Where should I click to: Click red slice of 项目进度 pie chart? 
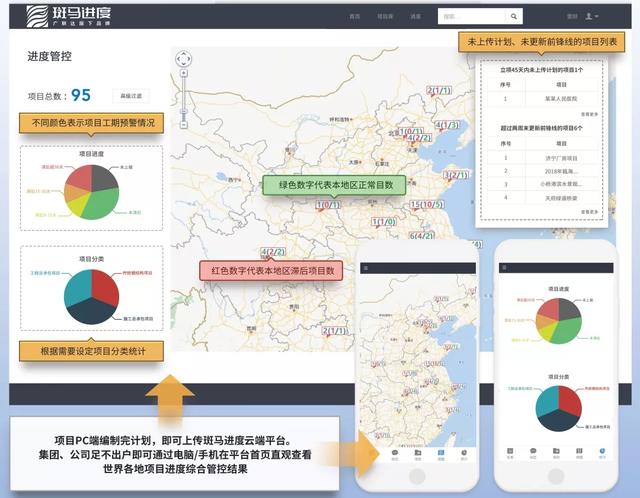coord(80,178)
